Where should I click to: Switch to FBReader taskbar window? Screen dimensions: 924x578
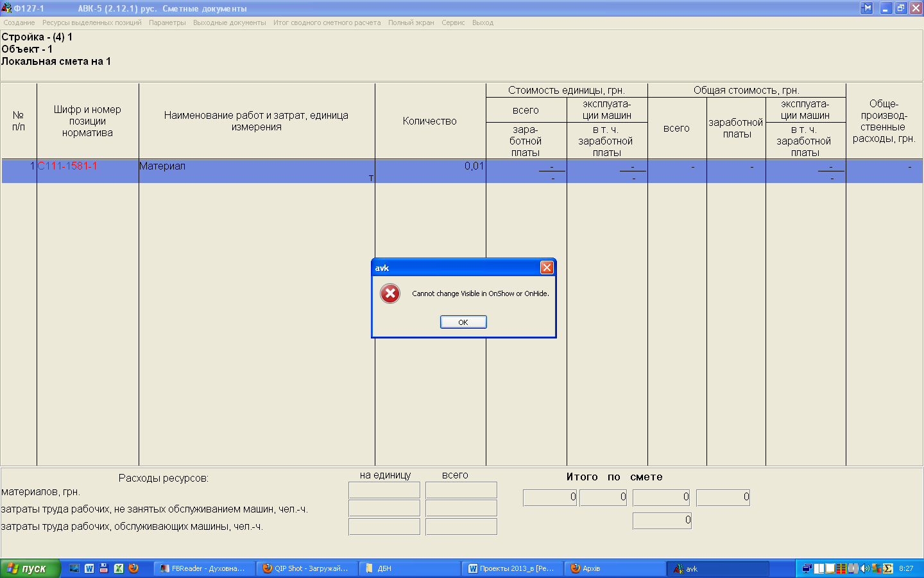click(x=204, y=568)
